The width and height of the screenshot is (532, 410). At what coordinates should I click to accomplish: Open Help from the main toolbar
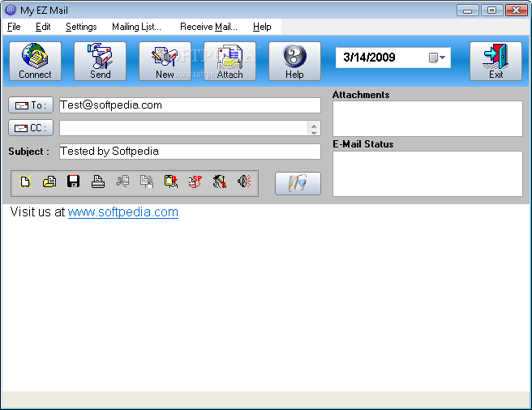[294, 62]
